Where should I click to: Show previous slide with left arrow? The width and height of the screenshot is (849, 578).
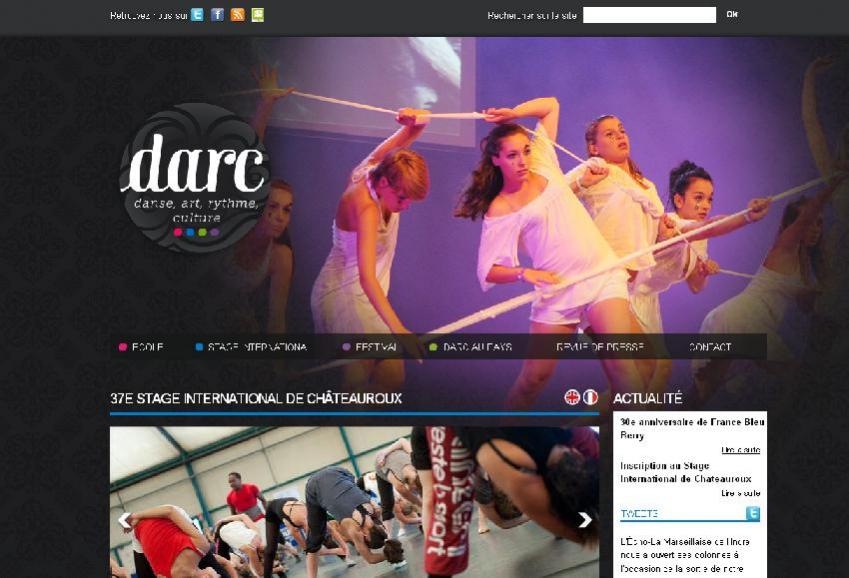click(x=125, y=519)
